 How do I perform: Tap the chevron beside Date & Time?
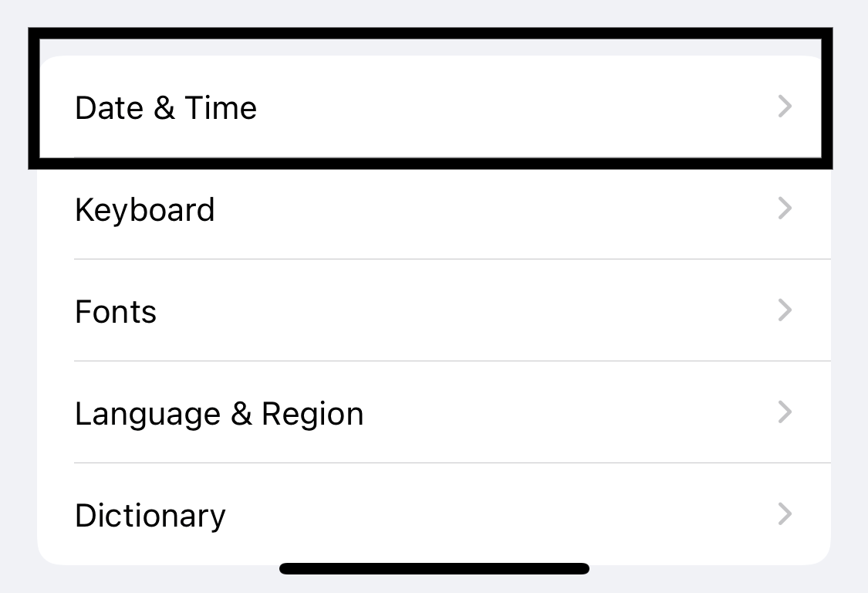785,107
